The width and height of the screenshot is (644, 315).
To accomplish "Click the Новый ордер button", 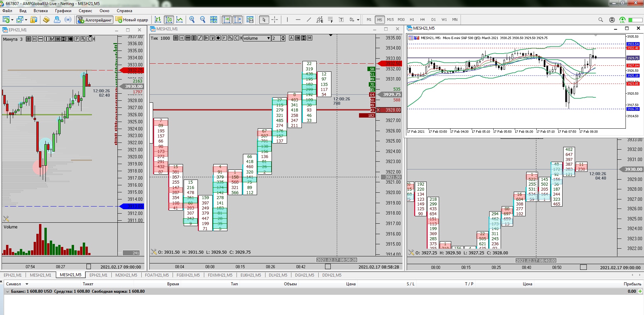I will pyautogui.click(x=132, y=20).
